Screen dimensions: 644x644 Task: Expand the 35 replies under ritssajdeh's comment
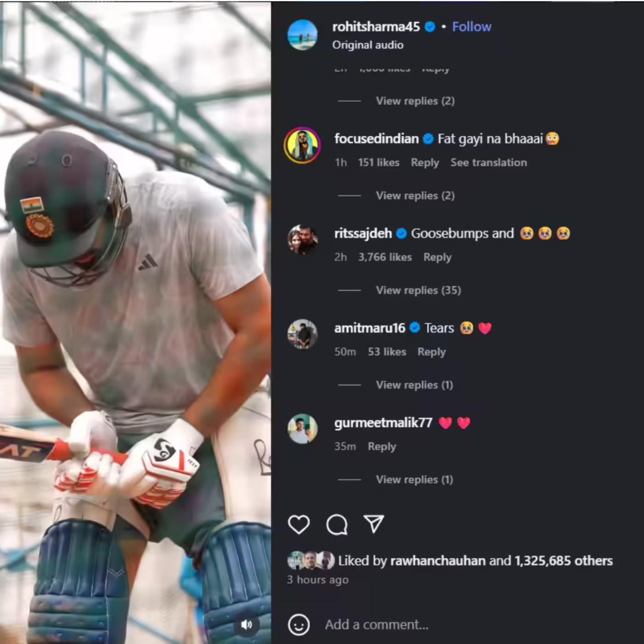[x=418, y=290]
